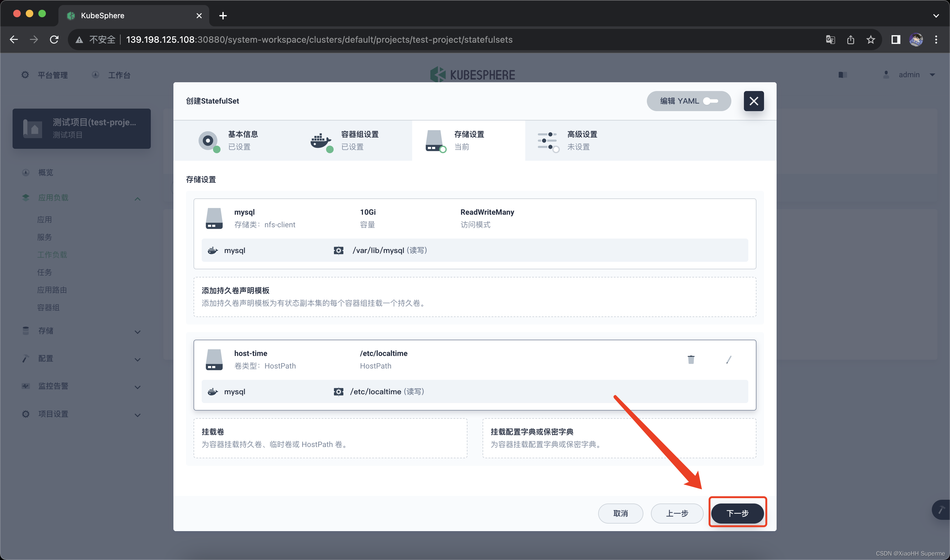Open 任务 in the sidebar
The image size is (950, 560).
45,272
